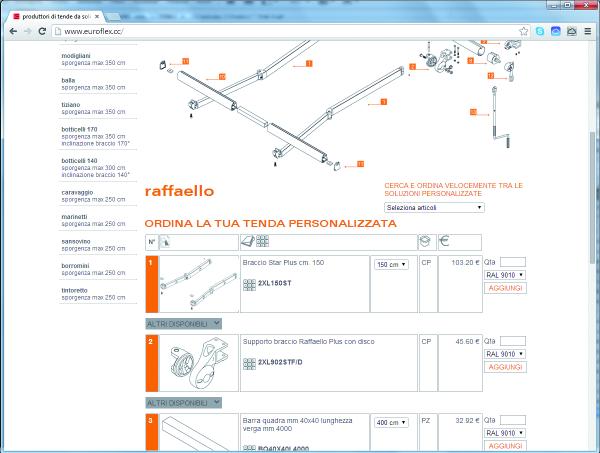600x453 pixels.
Task: Click AGGIUNGI for Barra quadra 40x40
Action: 505,446
